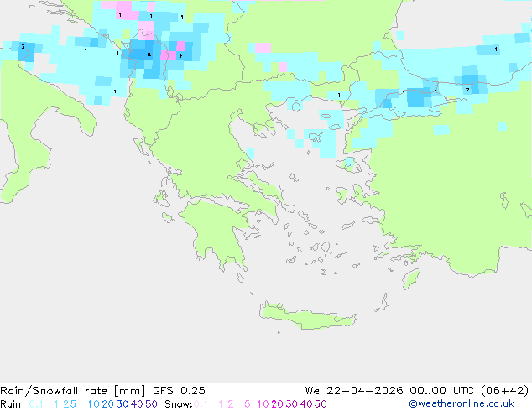Click the 'Rain' legend label
The height and width of the screenshot is (411, 532).
(11, 404)
